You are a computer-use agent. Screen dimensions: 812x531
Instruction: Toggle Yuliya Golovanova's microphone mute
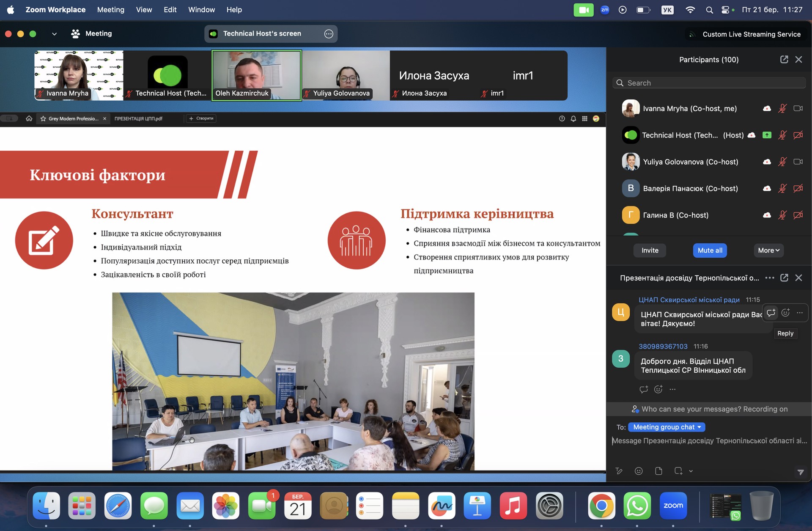coord(782,162)
